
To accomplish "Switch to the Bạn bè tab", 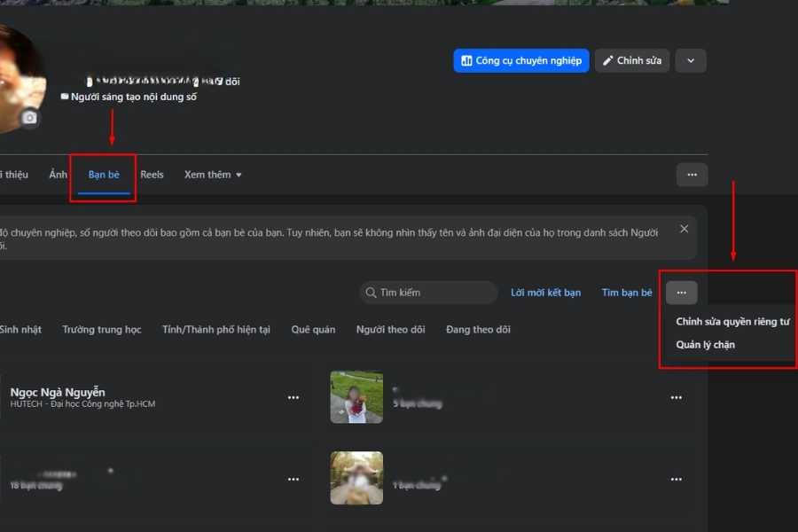I will pos(104,175).
